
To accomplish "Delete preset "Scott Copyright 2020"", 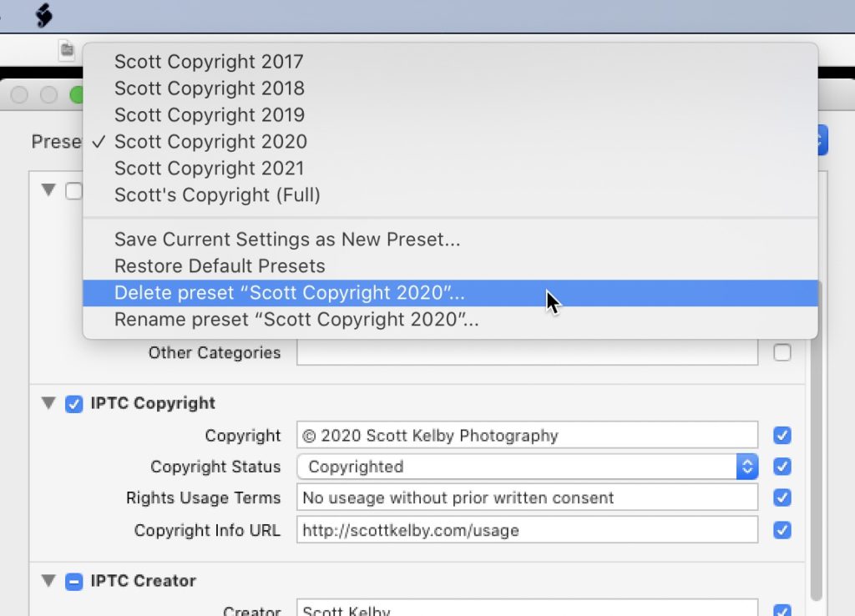I will click(x=450, y=293).
